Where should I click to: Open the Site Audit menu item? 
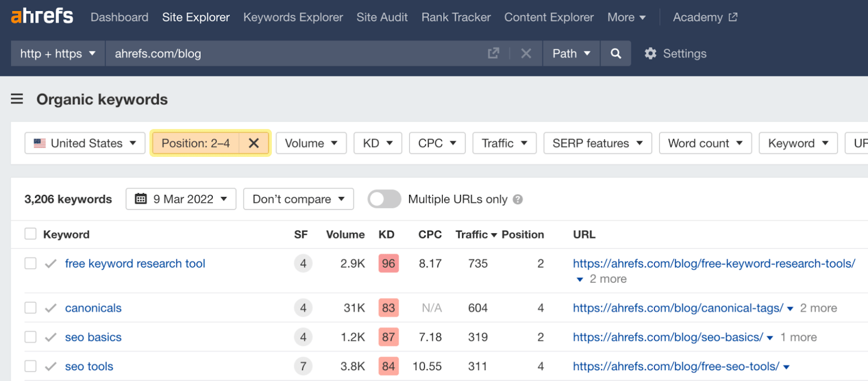click(382, 17)
